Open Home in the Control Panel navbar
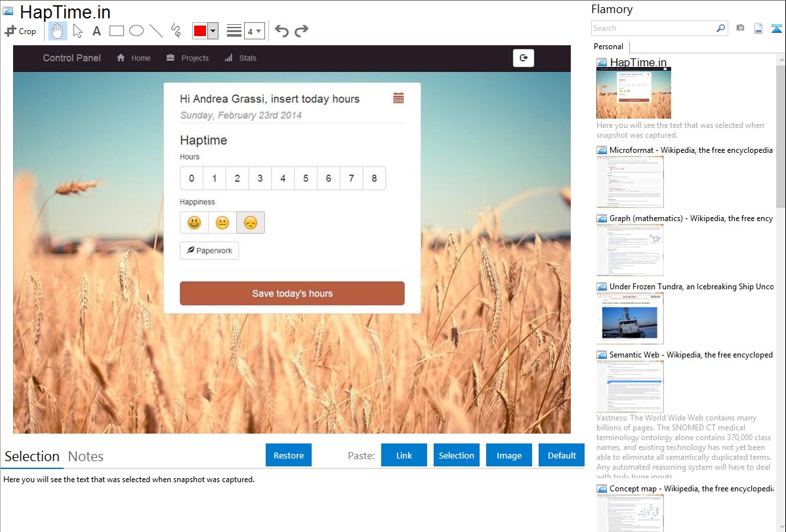Screen dimensions: 786x532 [134, 58]
